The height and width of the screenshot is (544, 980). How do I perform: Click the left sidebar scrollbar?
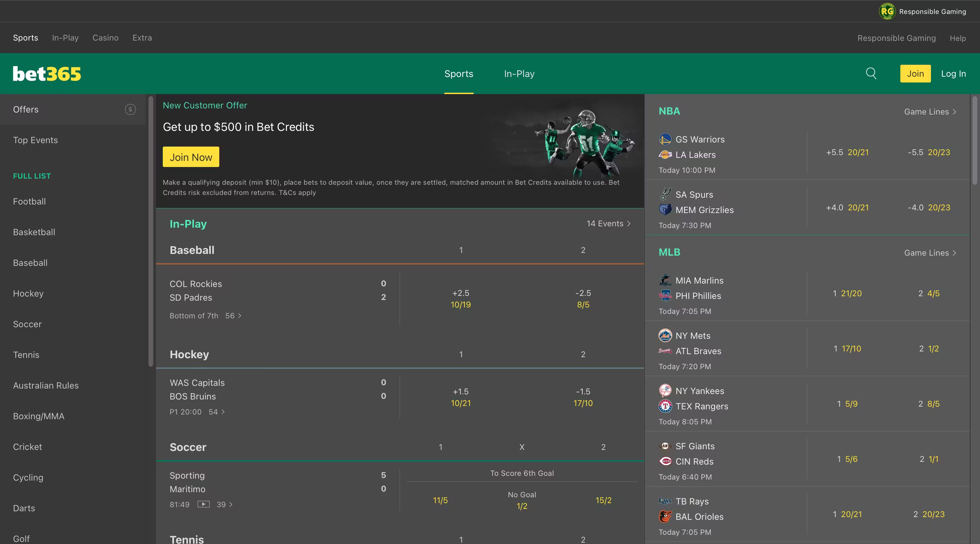coord(151,232)
